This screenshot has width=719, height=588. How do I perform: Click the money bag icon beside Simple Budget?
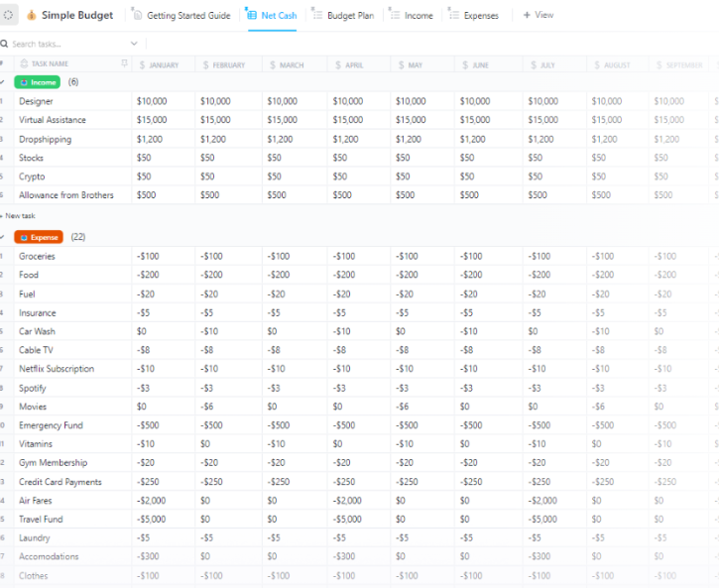pos(32,16)
